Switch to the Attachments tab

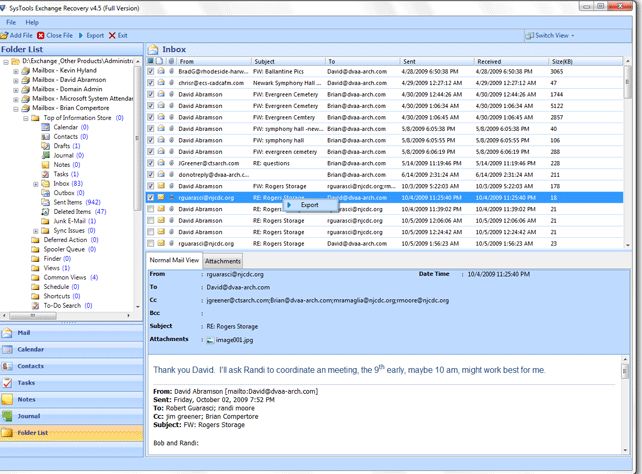223,261
